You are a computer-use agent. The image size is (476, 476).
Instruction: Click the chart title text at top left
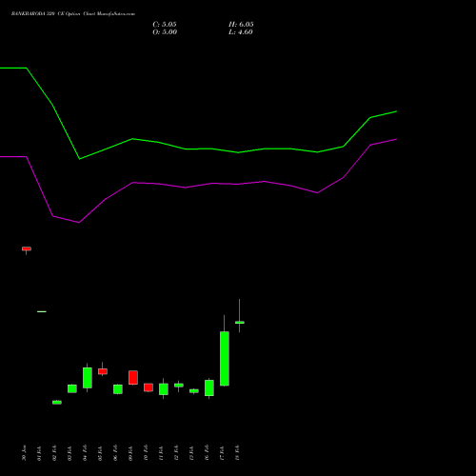pos(73,14)
